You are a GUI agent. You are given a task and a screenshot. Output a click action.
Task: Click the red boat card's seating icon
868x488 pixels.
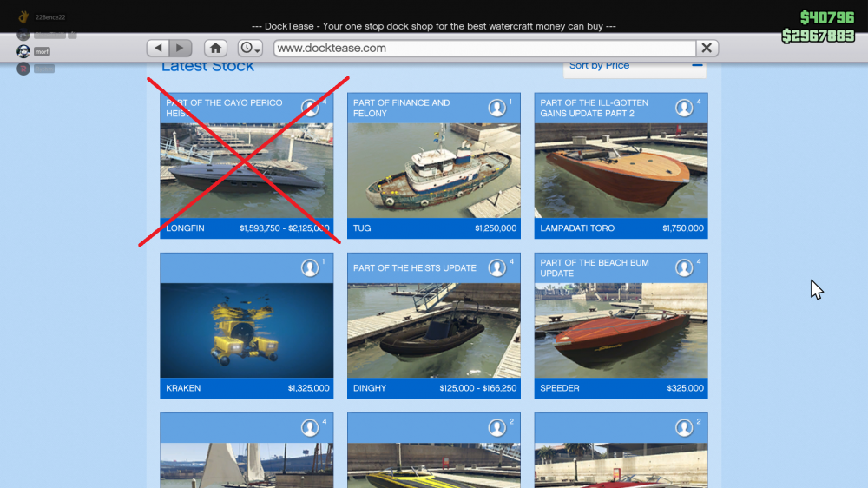click(x=684, y=427)
